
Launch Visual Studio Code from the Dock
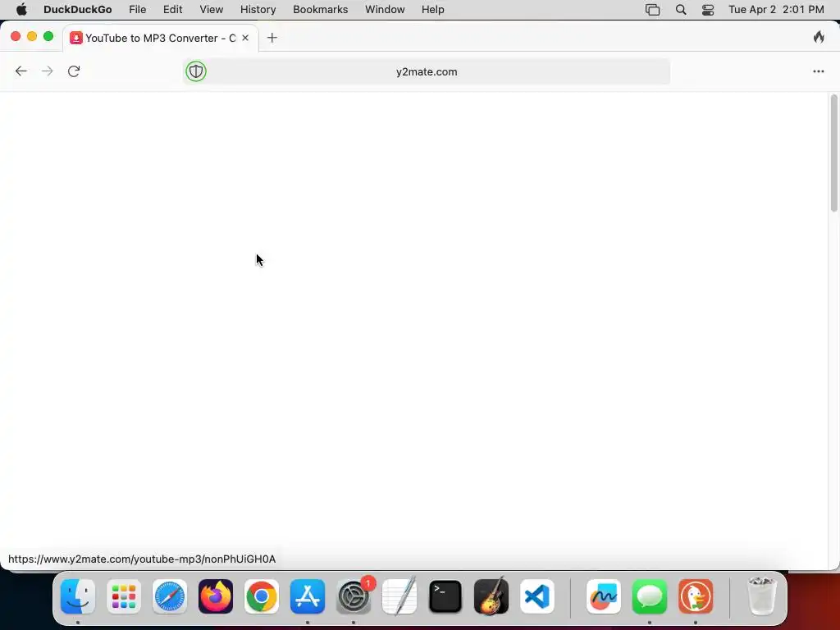(x=537, y=596)
